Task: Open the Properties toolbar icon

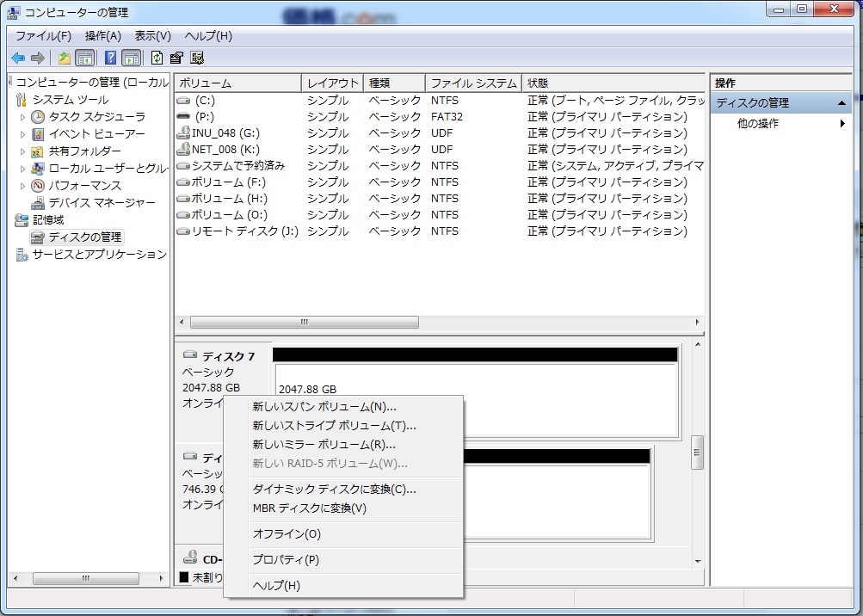Action: [x=176, y=59]
